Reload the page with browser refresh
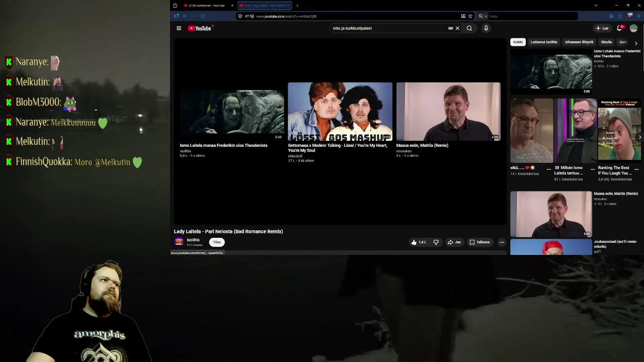This screenshot has width=644, height=362. click(x=202, y=16)
